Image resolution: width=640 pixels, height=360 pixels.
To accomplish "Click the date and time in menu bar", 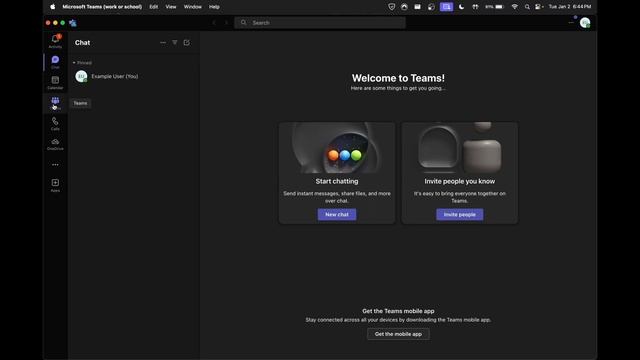I will 570,7.
